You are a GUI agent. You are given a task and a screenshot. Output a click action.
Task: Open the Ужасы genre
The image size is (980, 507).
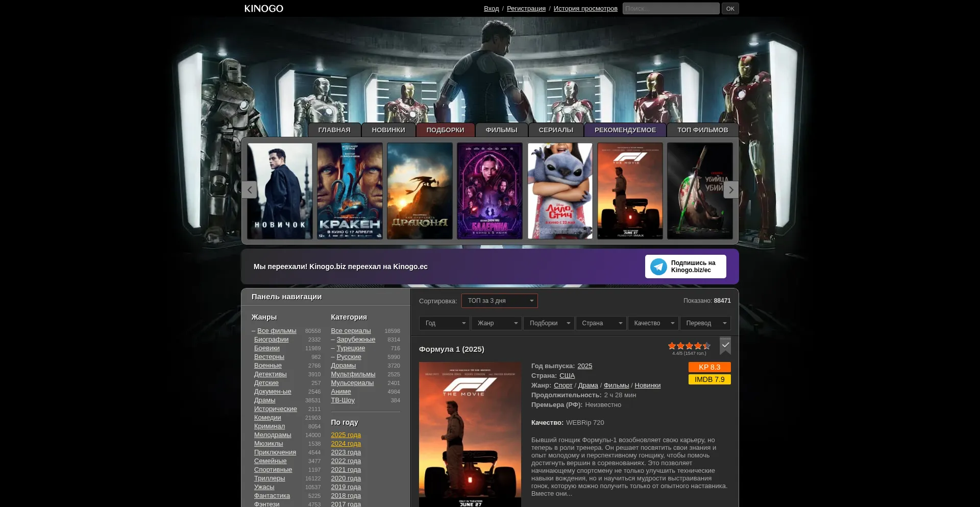pyautogui.click(x=264, y=487)
